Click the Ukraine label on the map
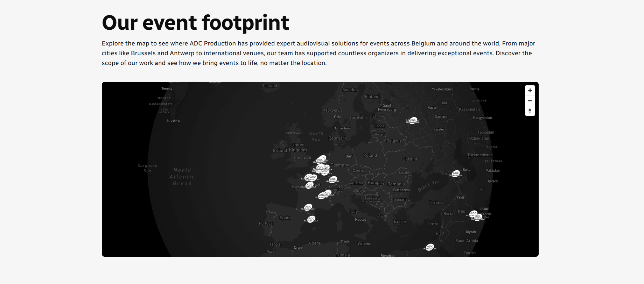Screen dimensions: 644x284 coord(410,159)
